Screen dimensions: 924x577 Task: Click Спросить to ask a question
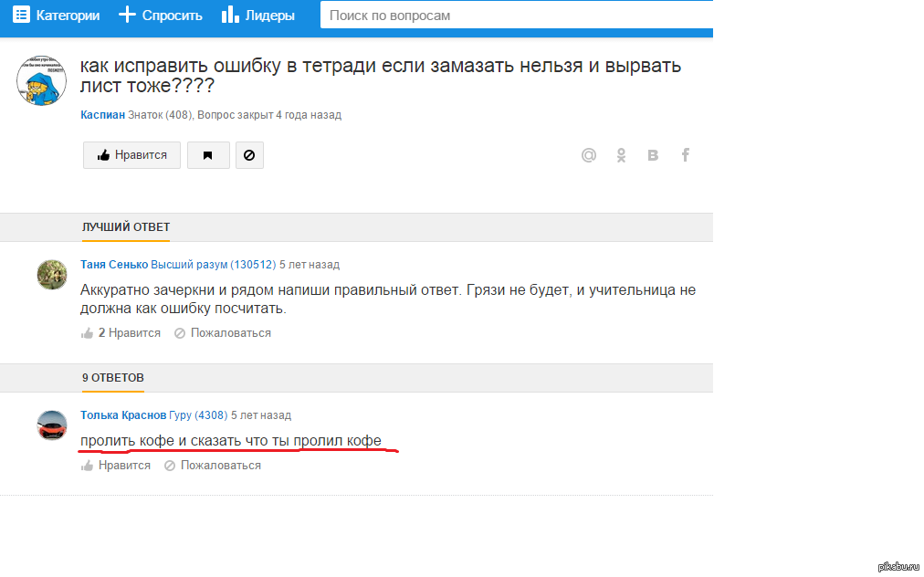(161, 16)
